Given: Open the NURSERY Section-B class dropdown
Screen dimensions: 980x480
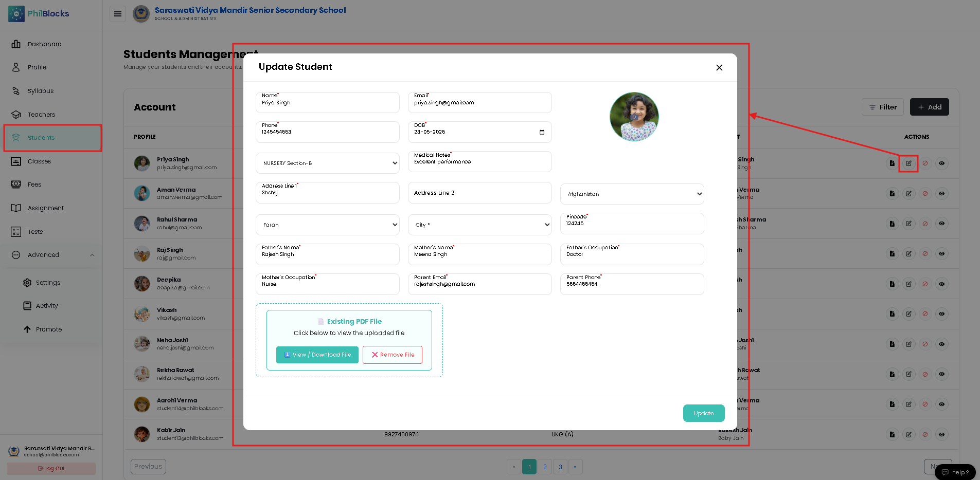Looking at the screenshot, I should click(x=328, y=163).
